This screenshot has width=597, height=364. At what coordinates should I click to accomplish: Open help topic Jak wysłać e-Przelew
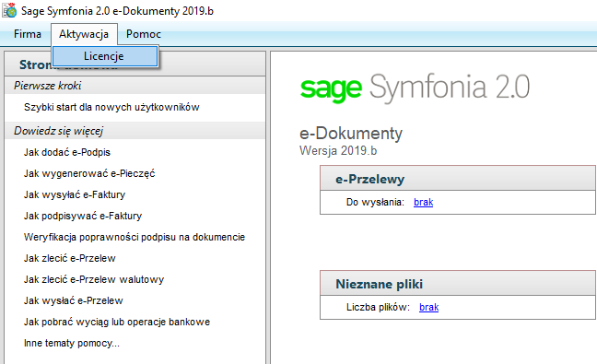74,300
